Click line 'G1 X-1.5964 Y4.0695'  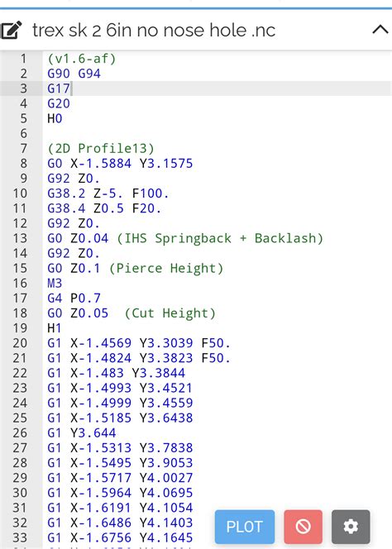(x=120, y=493)
